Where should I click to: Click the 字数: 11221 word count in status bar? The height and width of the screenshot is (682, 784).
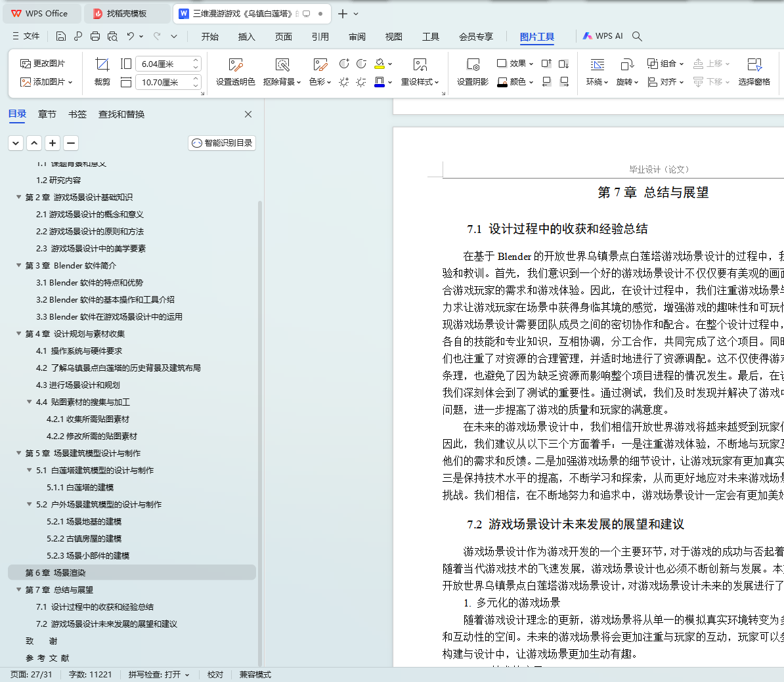click(x=91, y=675)
